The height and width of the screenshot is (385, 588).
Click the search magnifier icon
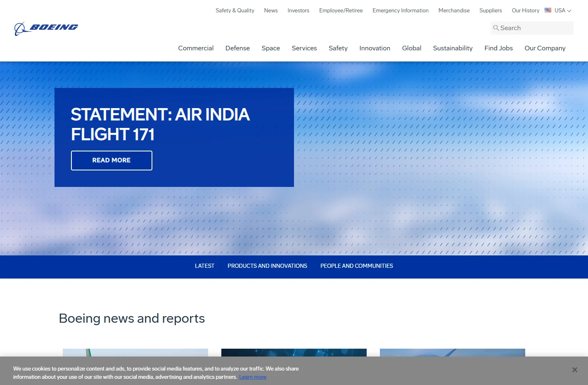coord(496,28)
